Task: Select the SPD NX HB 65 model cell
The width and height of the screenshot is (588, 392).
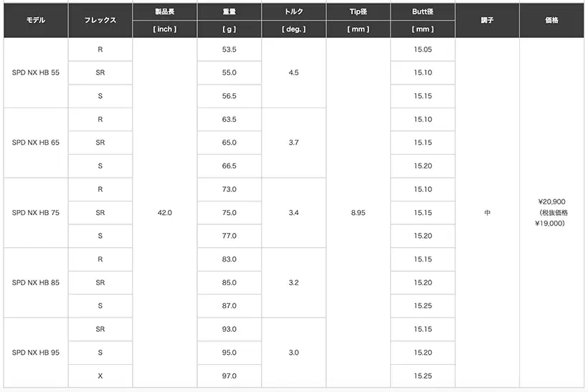Action: (x=35, y=143)
